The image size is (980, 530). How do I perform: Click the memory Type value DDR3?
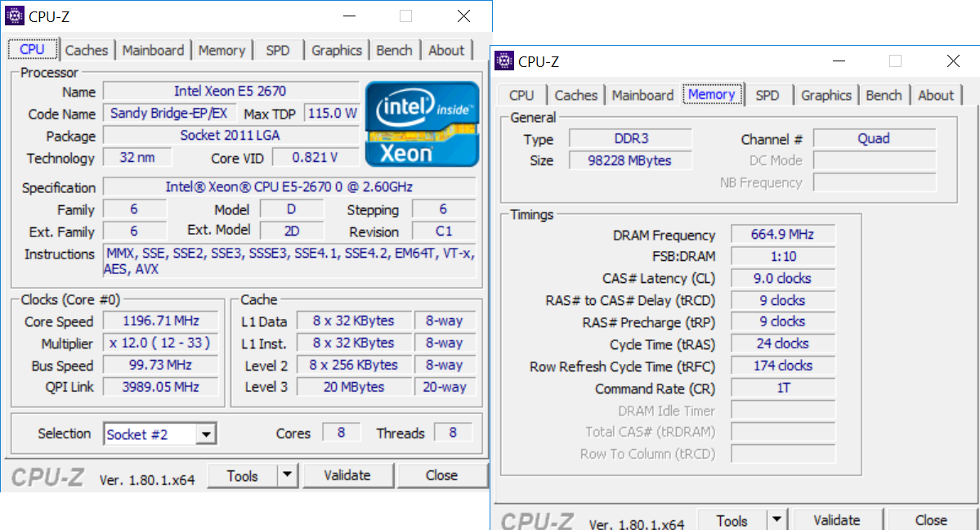click(x=631, y=138)
